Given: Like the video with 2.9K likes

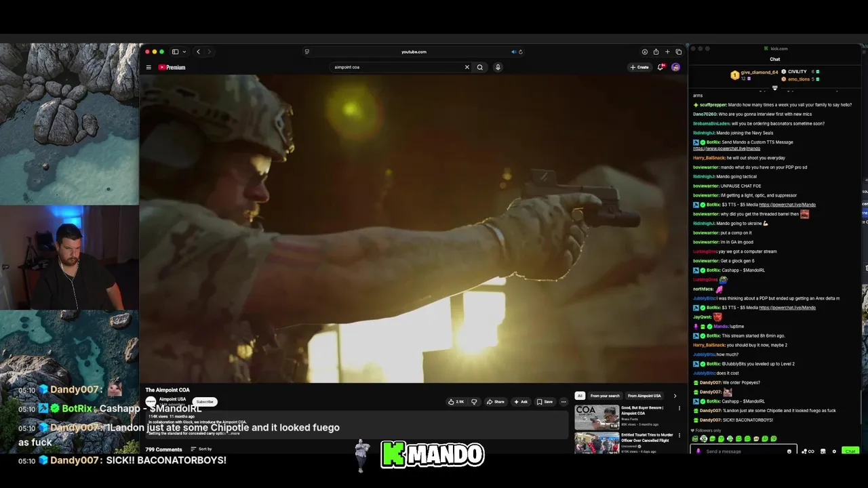Looking at the screenshot, I should tap(456, 401).
